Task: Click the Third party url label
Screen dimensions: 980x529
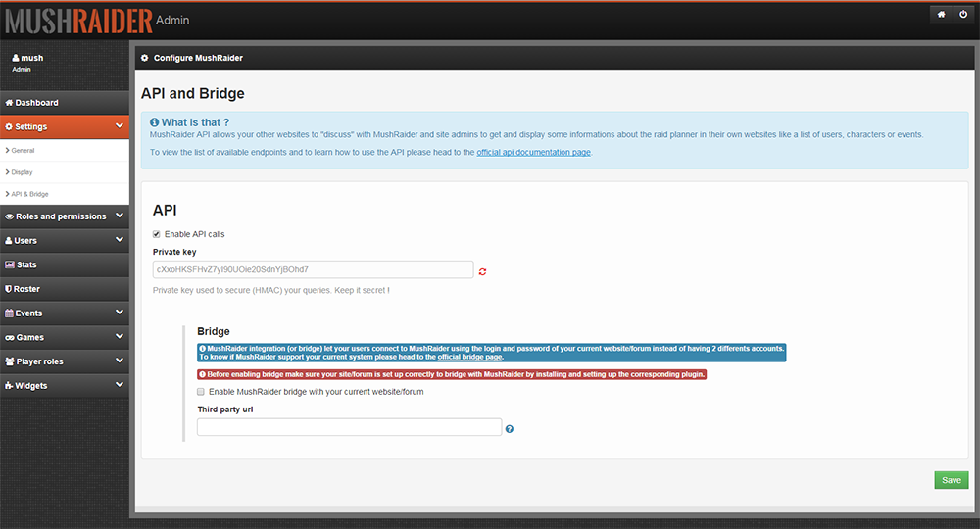Action: 225,409
